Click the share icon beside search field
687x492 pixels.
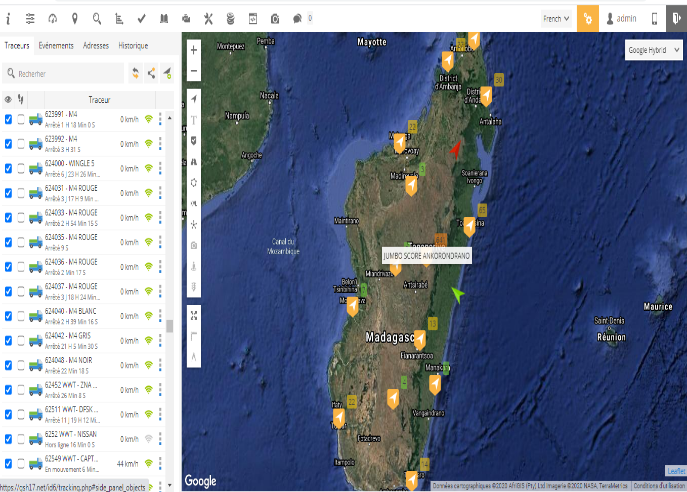(x=151, y=73)
